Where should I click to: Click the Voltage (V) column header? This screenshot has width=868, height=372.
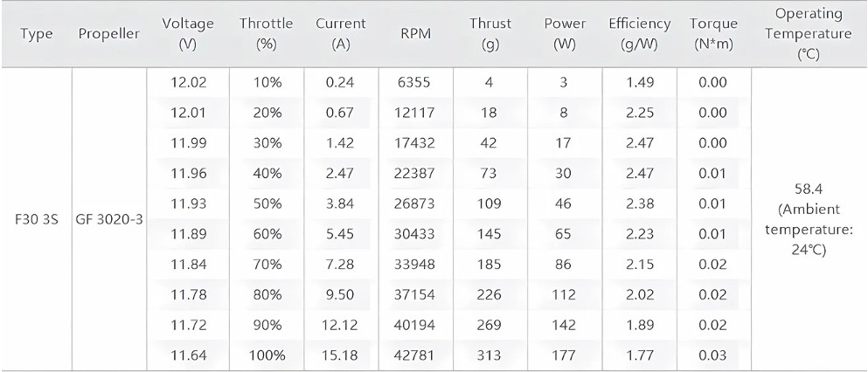coord(188,34)
